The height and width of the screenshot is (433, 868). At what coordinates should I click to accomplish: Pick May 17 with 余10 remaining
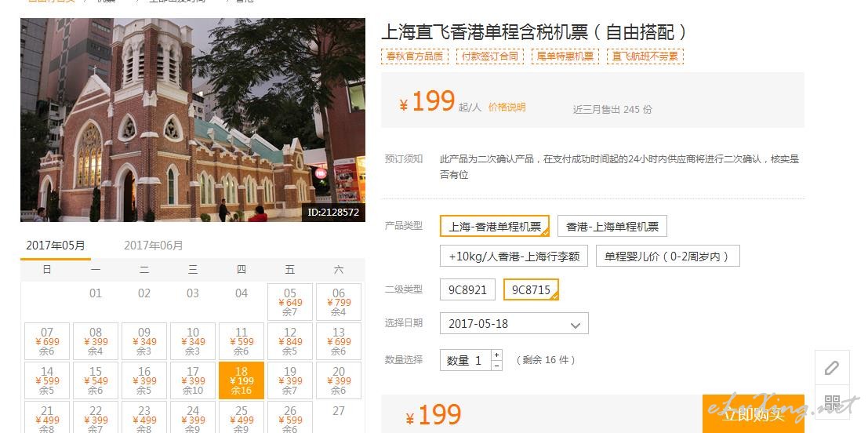tap(193, 380)
